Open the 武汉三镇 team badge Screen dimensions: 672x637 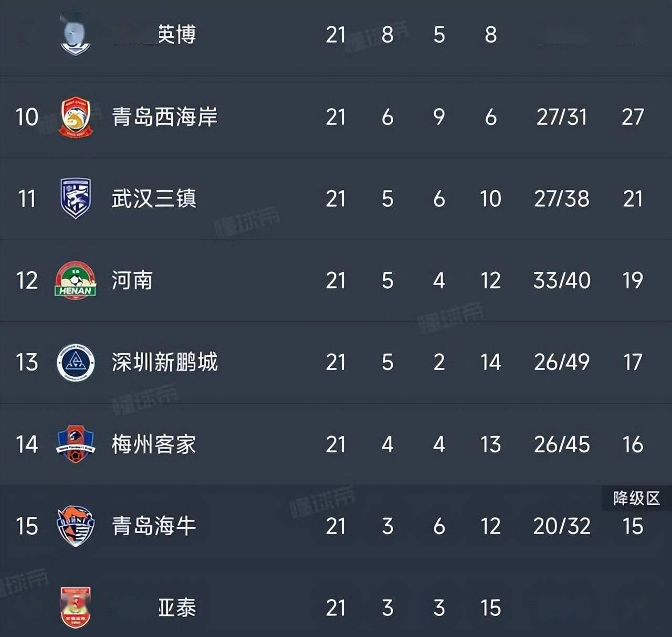[x=76, y=198]
